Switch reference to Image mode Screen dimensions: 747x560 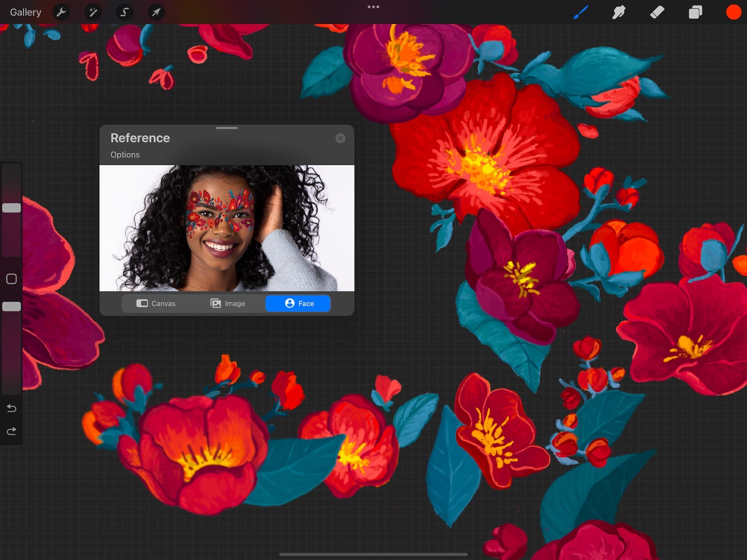pyautogui.click(x=228, y=303)
